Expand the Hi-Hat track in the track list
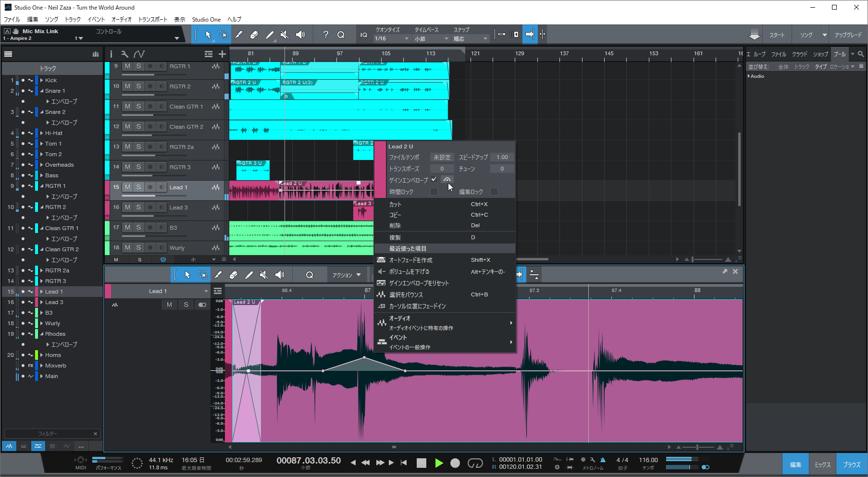Screen dimensions: 868x477 point(42,133)
